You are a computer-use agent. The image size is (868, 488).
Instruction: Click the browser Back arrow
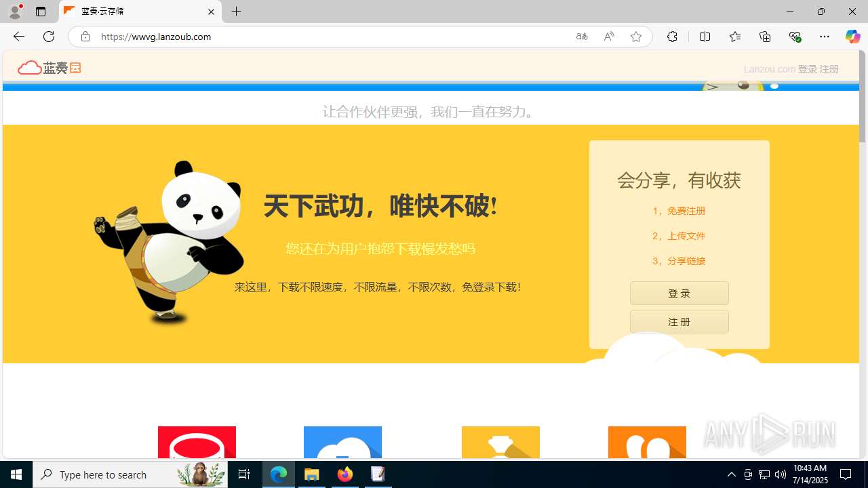[18, 37]
